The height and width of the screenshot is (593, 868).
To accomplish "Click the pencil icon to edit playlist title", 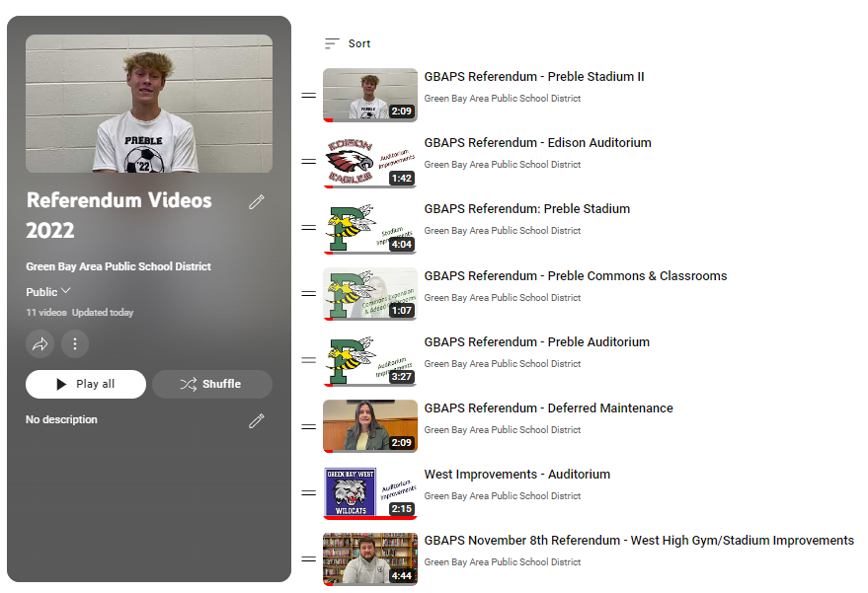I will [x=257, y=202].
